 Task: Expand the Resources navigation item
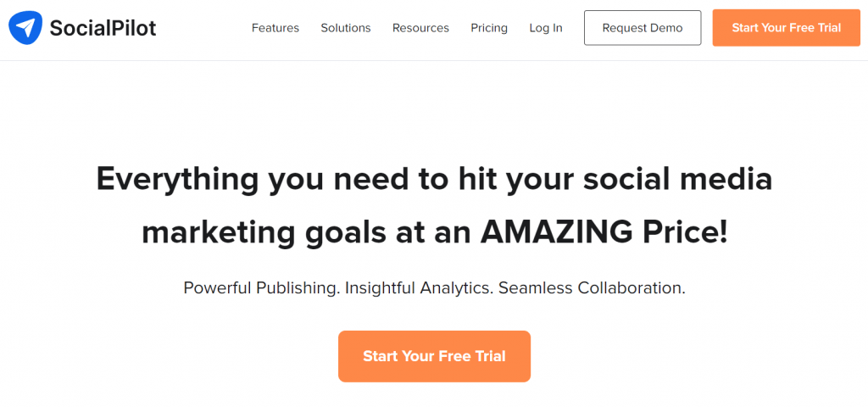click(x=420, y=28)
